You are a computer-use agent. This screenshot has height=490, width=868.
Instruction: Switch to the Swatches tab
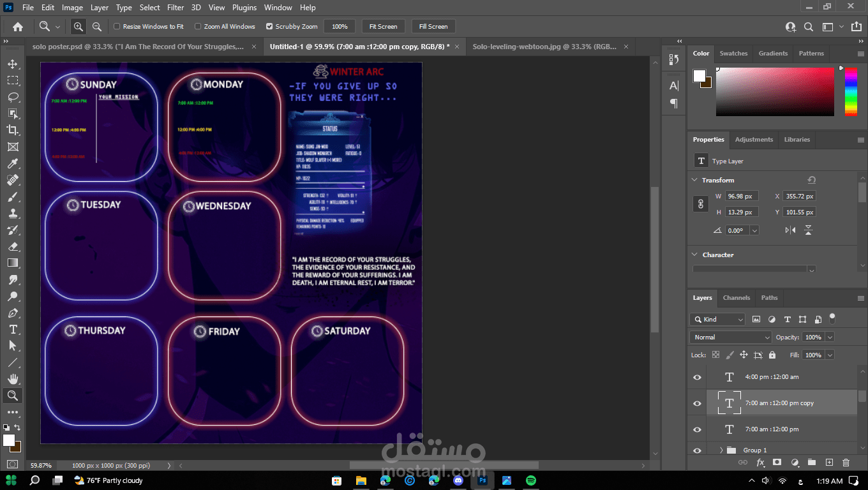coord(733,54)
